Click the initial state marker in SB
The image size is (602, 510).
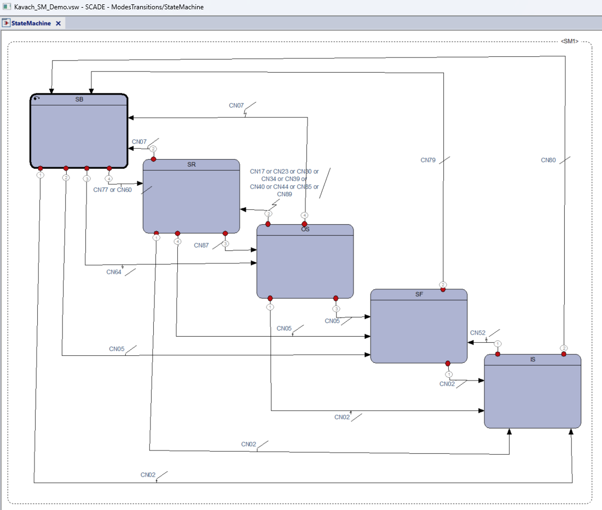point(36,99)
